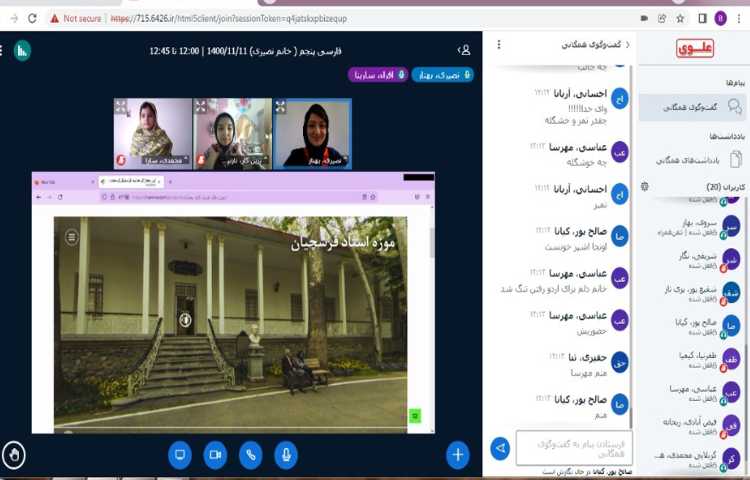Viewport: 750px width, 480px height.
Task: Open the options menu at the top left
Action: tap(1, 50)
